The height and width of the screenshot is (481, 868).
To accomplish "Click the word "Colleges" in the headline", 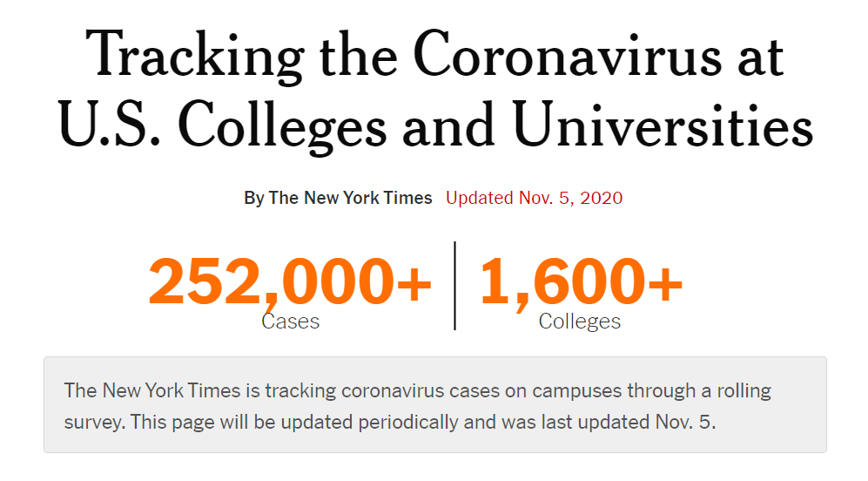I will 282,126.
